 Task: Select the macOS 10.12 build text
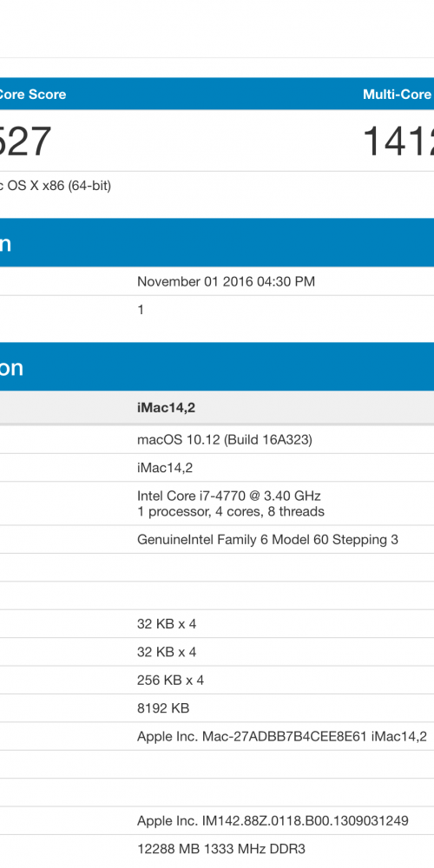[225, 440]
